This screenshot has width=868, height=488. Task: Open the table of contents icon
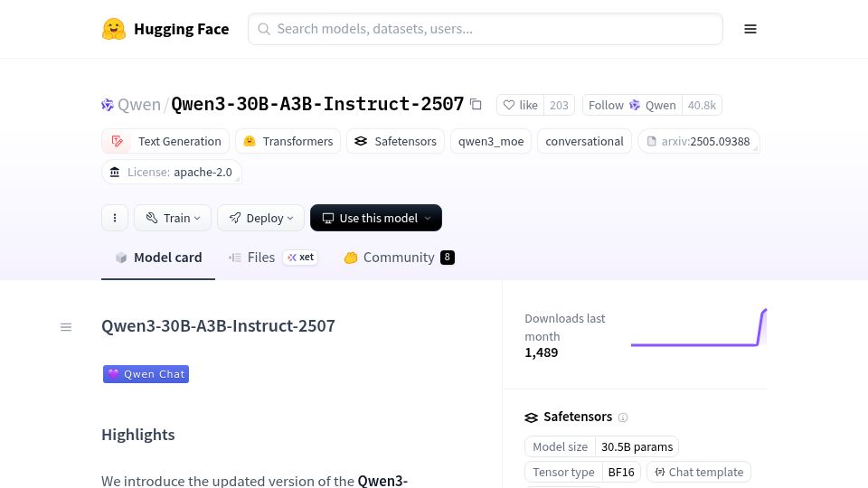[66, 327]
